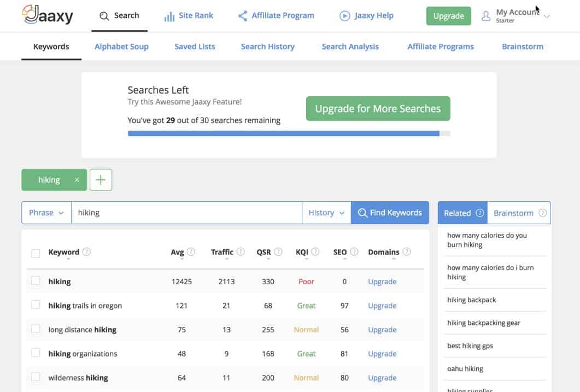580x392 pixels.
Task: Open help icon next to Avg column
Action: [191, 252]
